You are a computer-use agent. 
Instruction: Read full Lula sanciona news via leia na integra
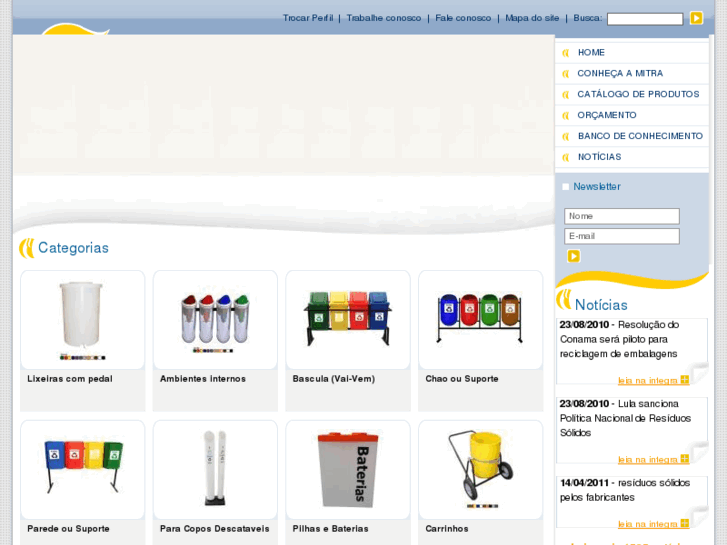[x=647, y=460]
